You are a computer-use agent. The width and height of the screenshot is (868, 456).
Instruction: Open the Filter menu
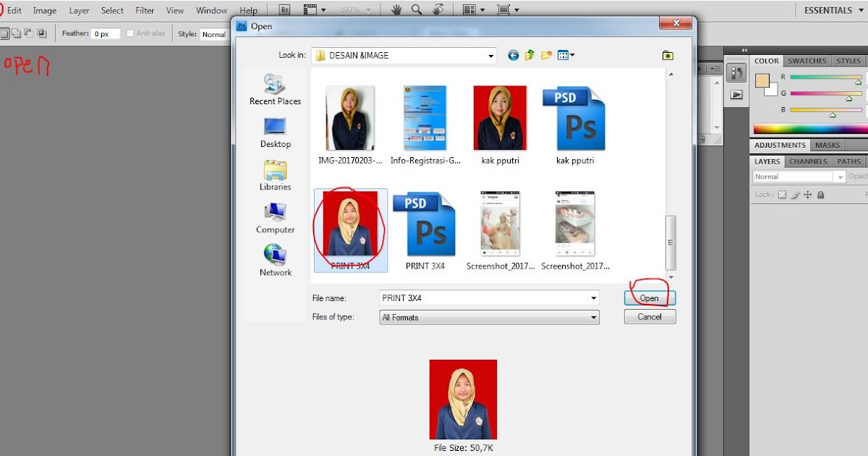click(144, 9)
